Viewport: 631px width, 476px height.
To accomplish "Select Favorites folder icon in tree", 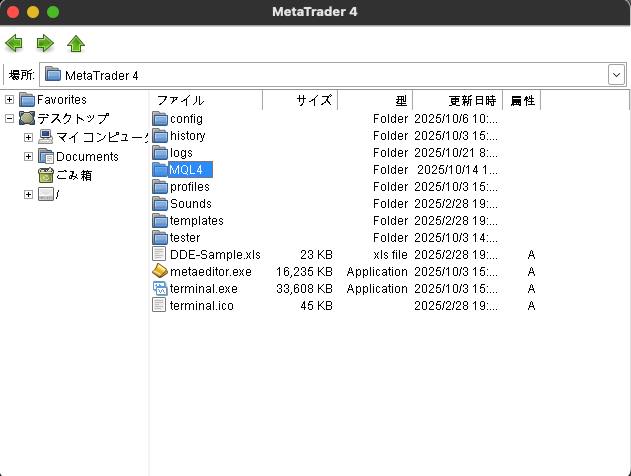I will [27, 99].
